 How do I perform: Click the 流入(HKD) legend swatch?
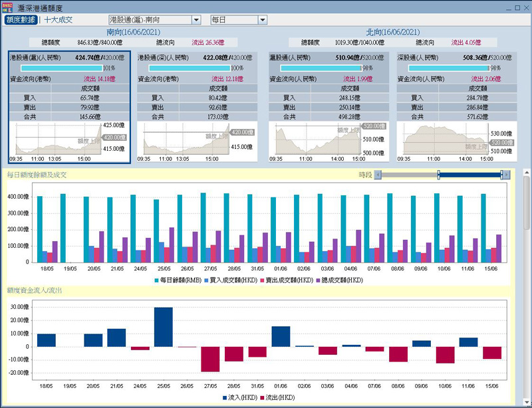click(x=225, y=397)
